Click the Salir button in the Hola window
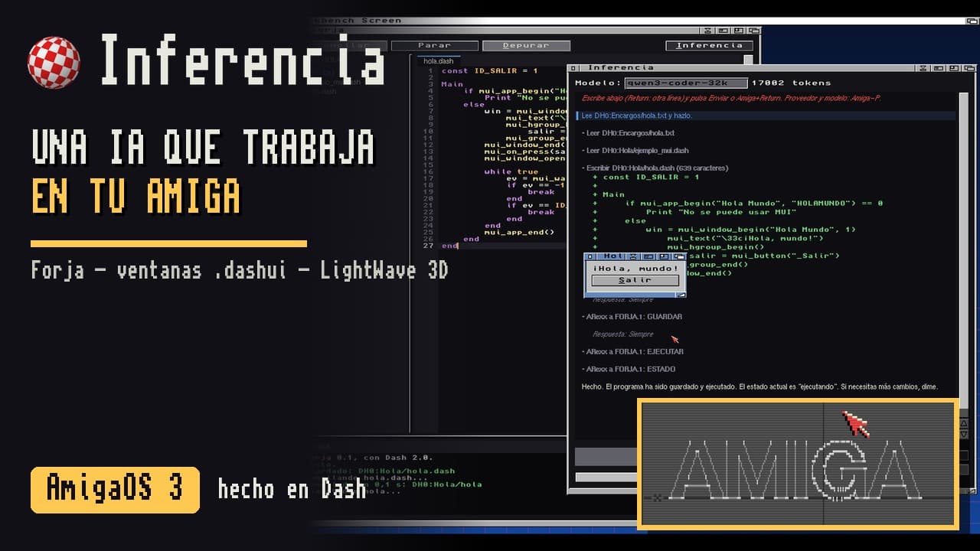This screenshot has width=980, height=551. (x=635, y=280)
